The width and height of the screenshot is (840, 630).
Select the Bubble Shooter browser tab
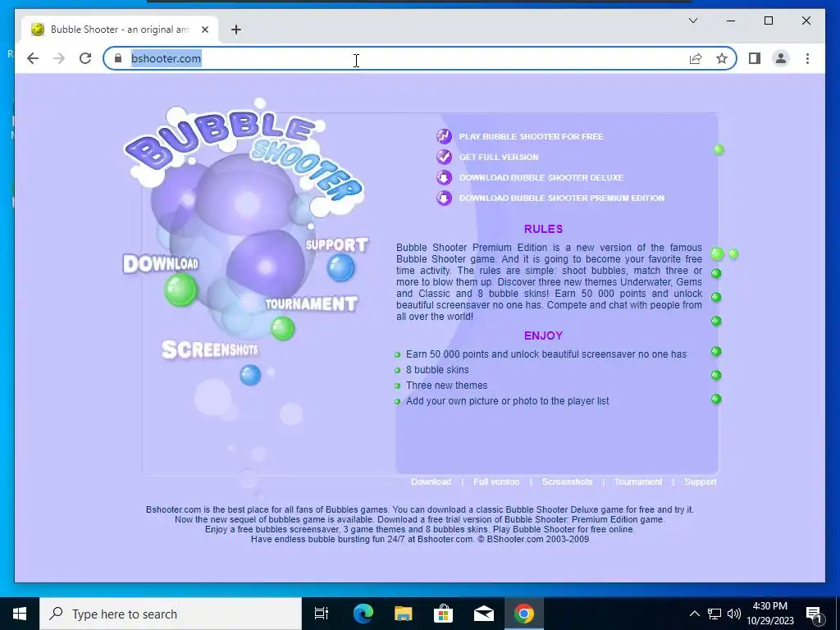120,30
